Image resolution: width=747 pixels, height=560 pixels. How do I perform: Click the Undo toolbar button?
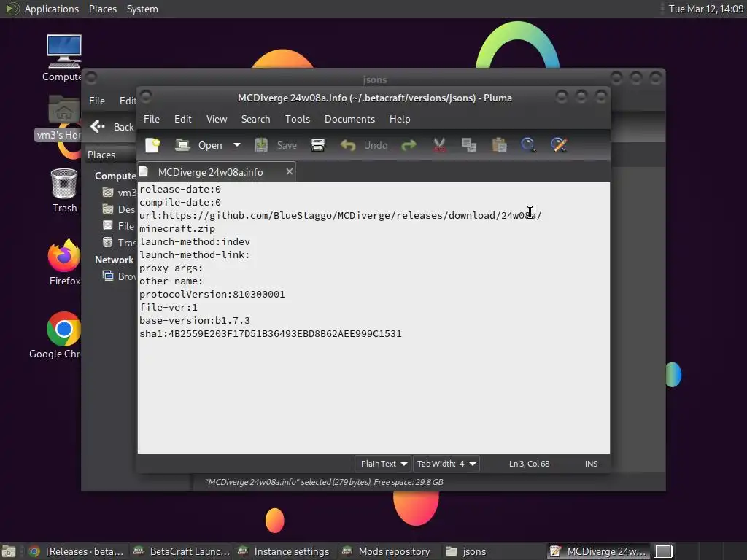tap(364, 145)
